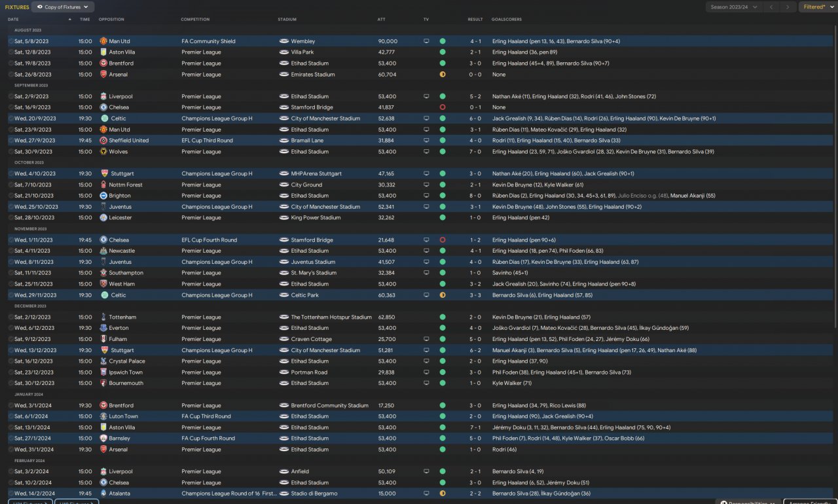Click the Crystal Palace club badge
This screenshot has width=838, height=504.
coord(103,361)
